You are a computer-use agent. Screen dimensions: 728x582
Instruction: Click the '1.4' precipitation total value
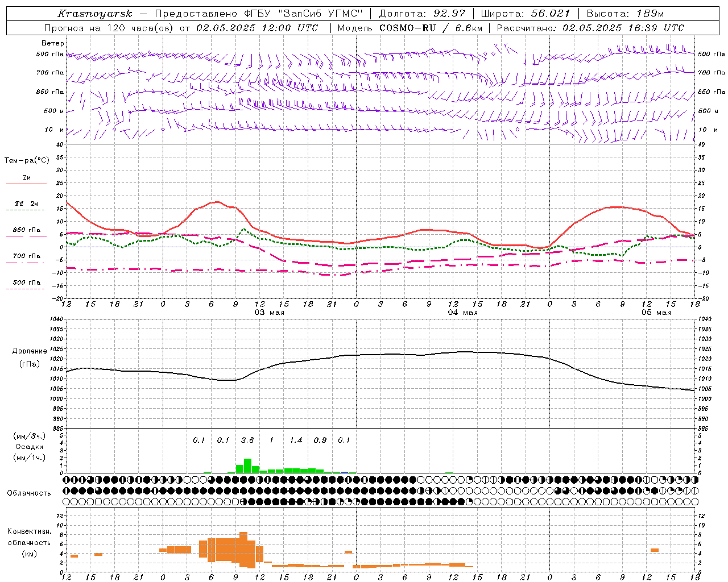tap(296, 440)
